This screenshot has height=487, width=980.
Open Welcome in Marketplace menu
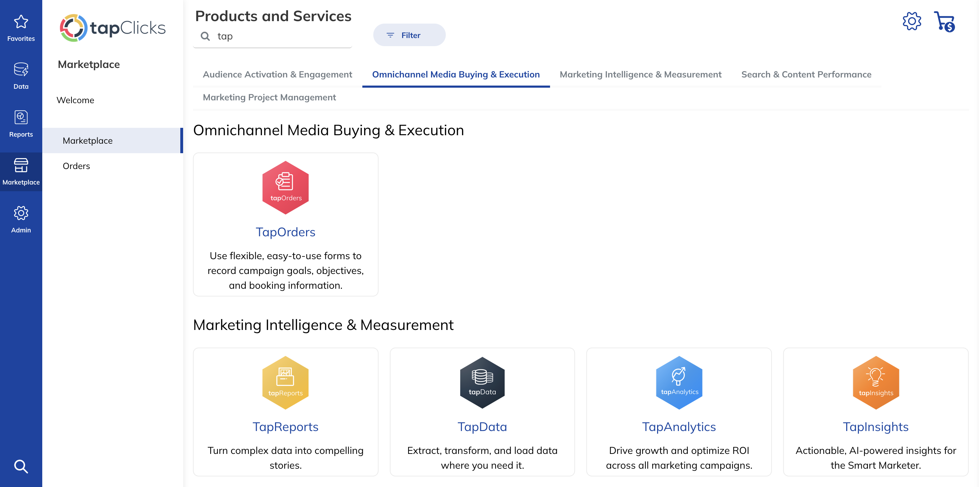pos(75,100)
